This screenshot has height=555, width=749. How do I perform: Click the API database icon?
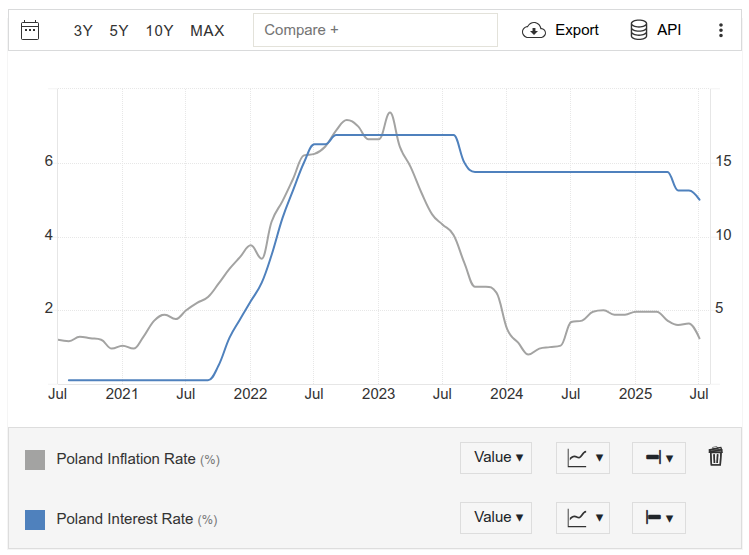point(639,30)
